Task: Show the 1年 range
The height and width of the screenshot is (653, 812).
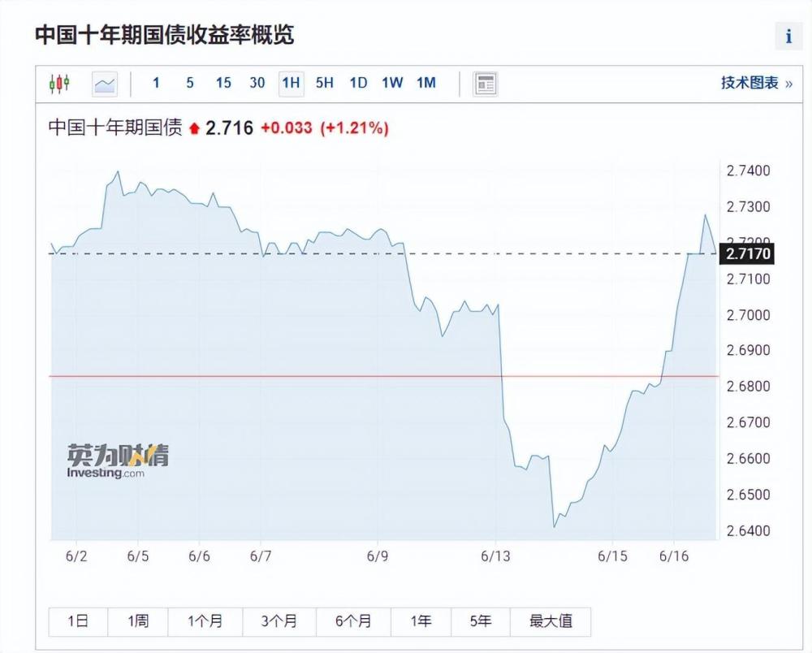Action: (x=421, y=621)
